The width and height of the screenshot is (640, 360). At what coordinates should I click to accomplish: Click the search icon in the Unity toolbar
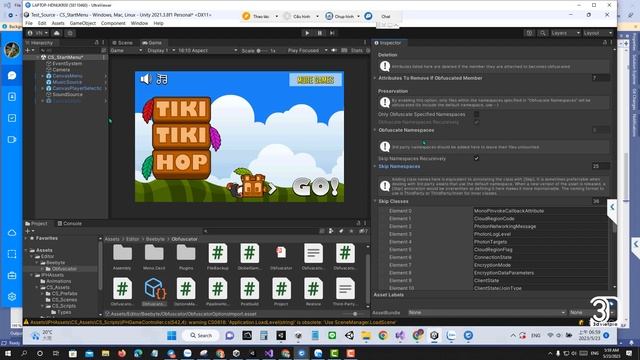542,33
